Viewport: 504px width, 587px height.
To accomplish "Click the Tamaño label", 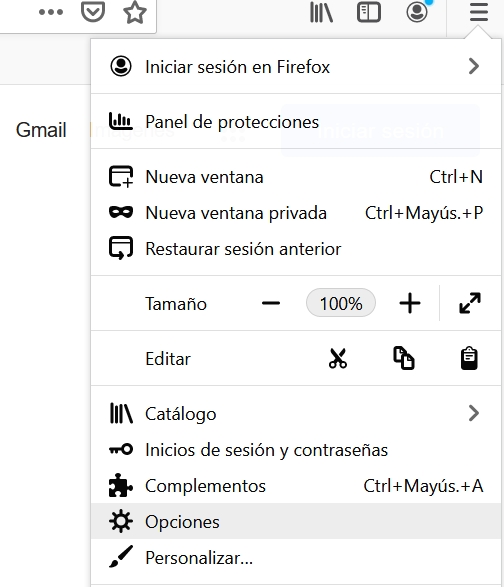I will click(176, 304).
